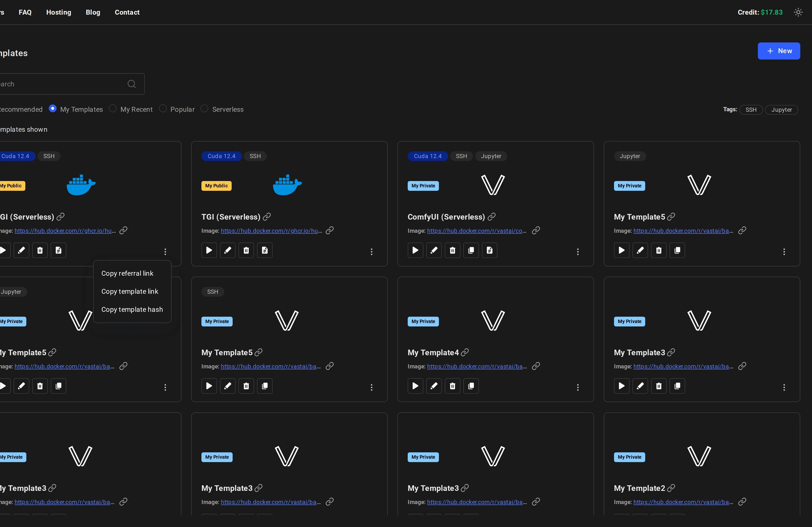The height and width of the screenshot is (527, 812).
Task: Toggle the SSH tag filter next to Tags
Action: (x=751, y=110)
